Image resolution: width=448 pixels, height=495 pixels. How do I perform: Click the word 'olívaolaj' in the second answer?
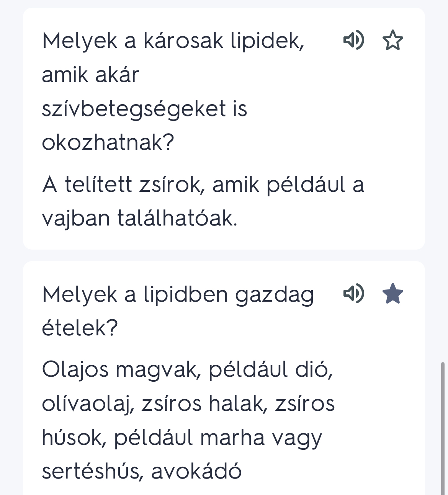[x=87, y=404]
